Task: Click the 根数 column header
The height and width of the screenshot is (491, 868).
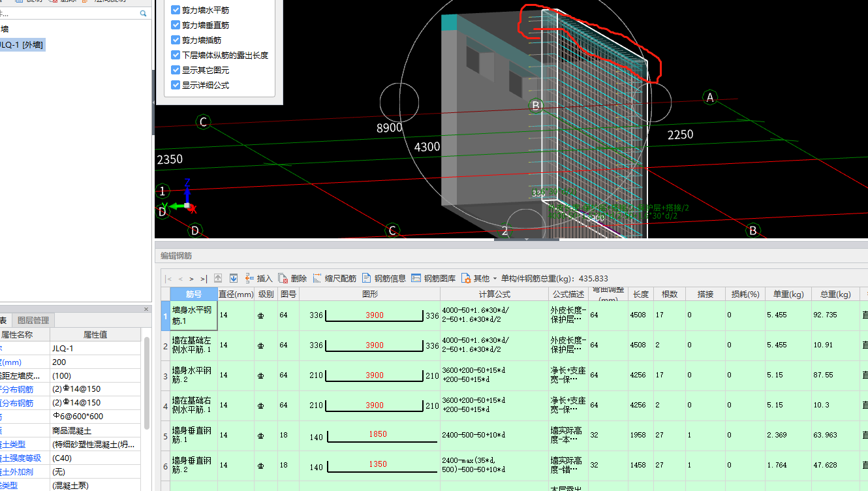Action: click(670, 294)
